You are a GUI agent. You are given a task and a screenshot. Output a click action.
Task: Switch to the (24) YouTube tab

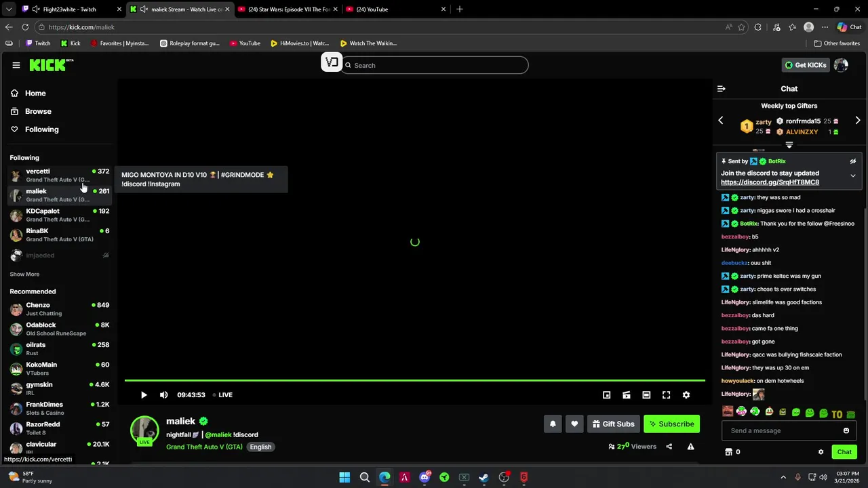pos(397,9)
